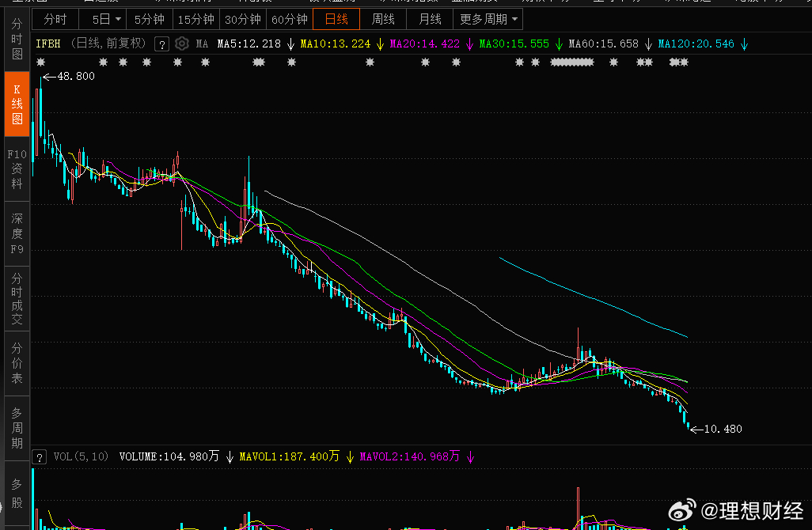Click the (日线,前复权) adjustment label

108,44
